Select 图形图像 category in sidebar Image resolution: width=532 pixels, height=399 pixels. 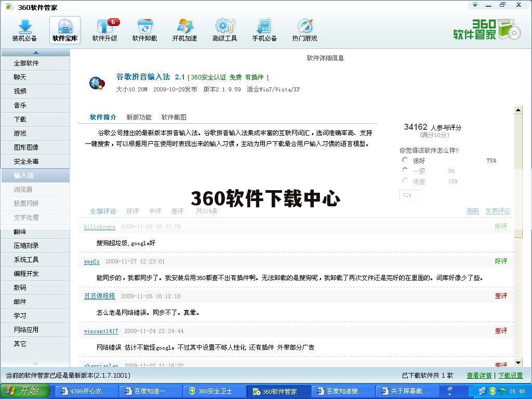click(x=36, y=148)
